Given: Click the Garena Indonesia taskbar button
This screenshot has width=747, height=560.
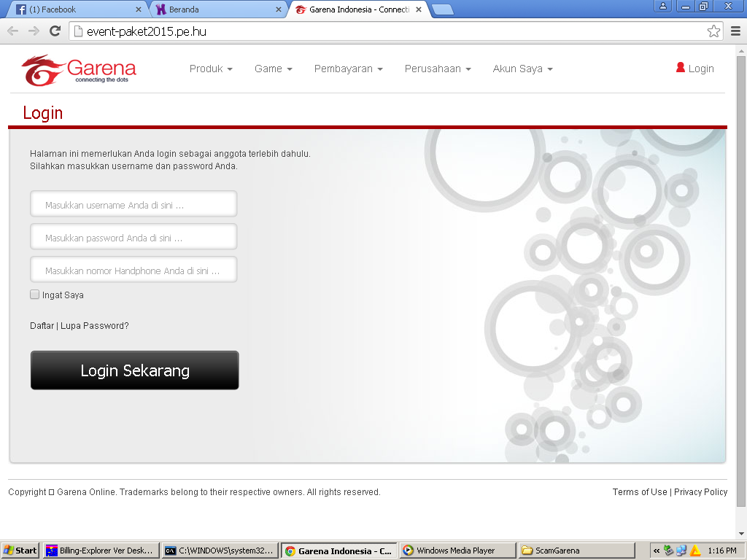Looking at the screenshot, I should (x=339, y=551).
